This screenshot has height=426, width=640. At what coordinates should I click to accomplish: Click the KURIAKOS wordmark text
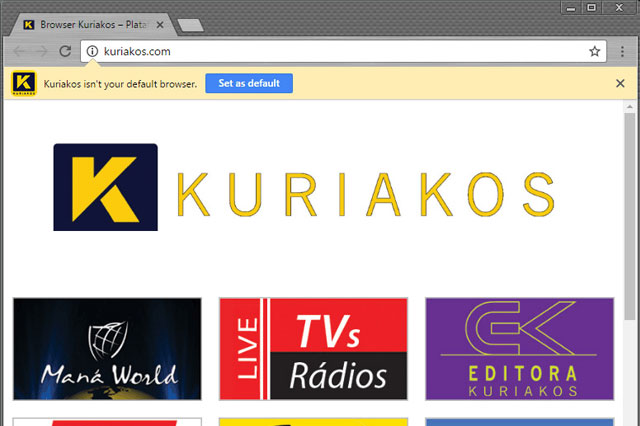pos(366,194)
